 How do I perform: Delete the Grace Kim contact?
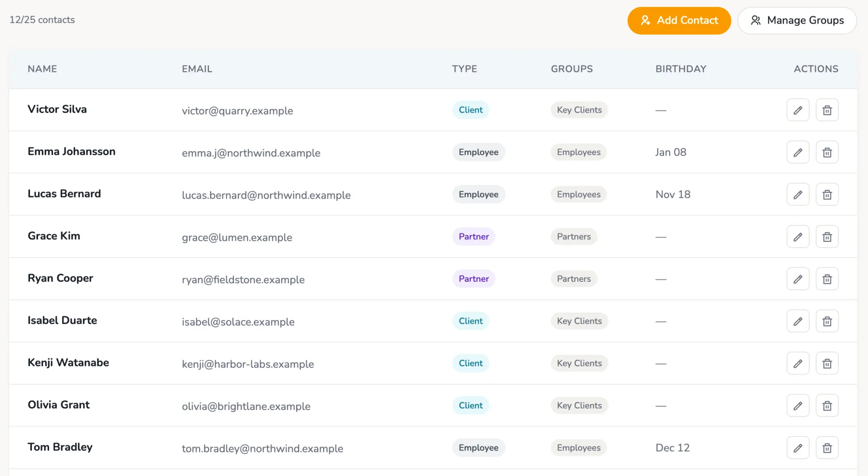pos(827,237)
